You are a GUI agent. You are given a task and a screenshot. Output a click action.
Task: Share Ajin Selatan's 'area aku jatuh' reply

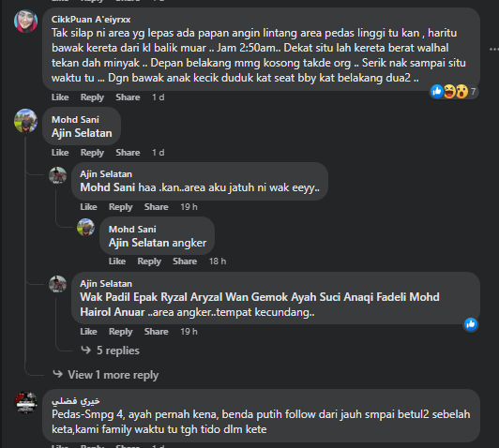pyautogui.click(x=157, y=207)
